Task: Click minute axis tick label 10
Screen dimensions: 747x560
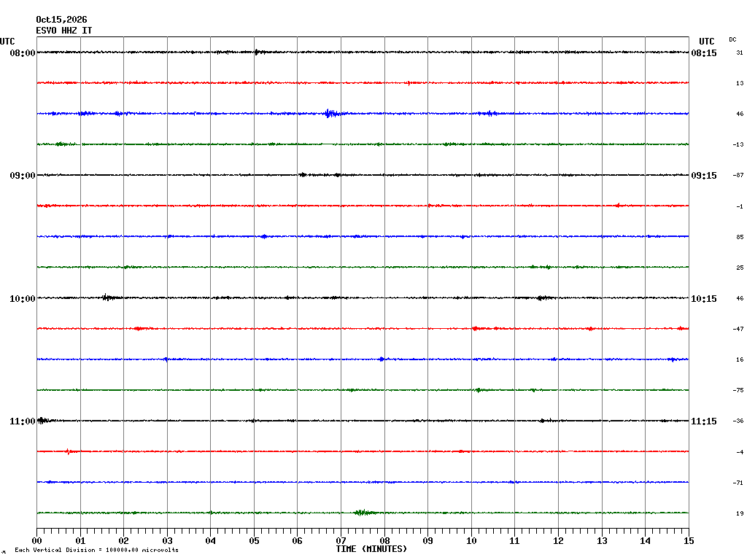Action: [472, 540]
